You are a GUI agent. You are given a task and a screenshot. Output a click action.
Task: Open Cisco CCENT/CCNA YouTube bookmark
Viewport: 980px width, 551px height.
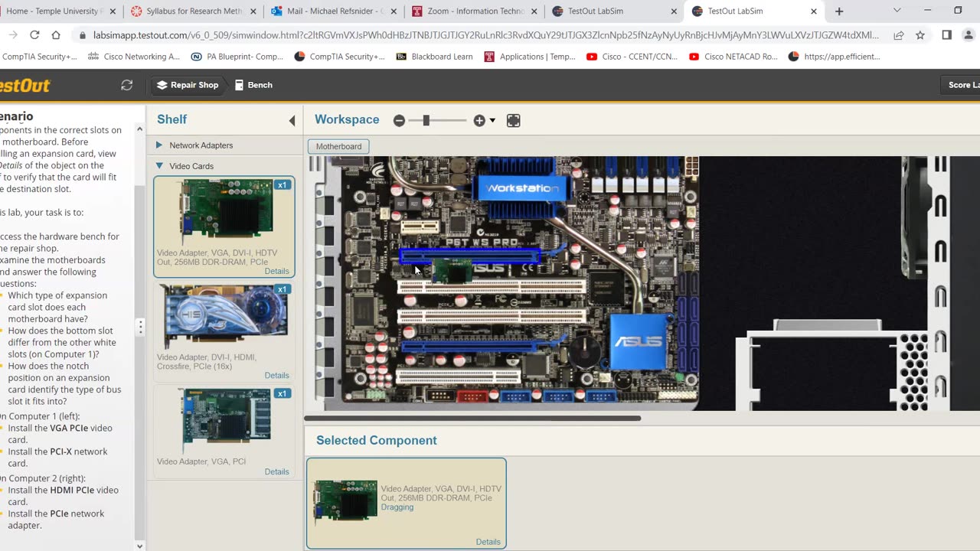click(633, 57)
